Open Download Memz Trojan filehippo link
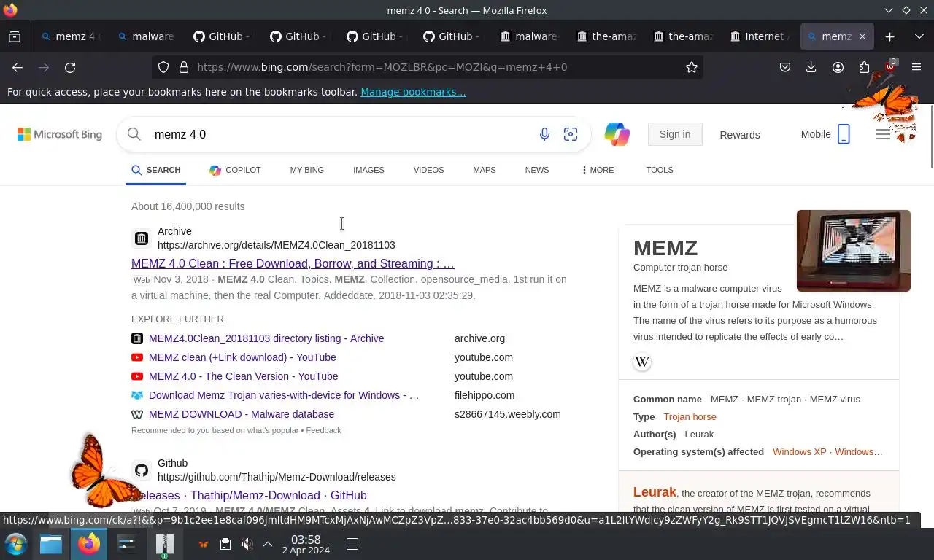Viewport: 934px width, 560px height. tap(284, 395)
